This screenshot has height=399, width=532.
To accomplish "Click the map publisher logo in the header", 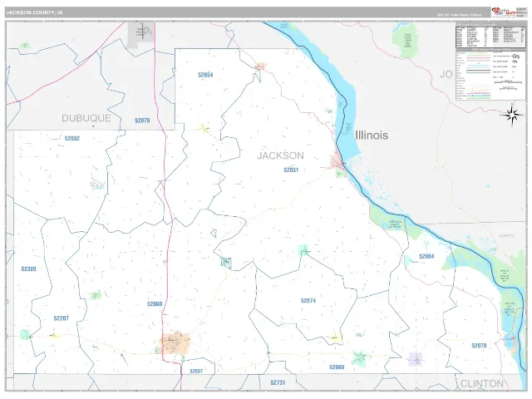I will [504, 12].
